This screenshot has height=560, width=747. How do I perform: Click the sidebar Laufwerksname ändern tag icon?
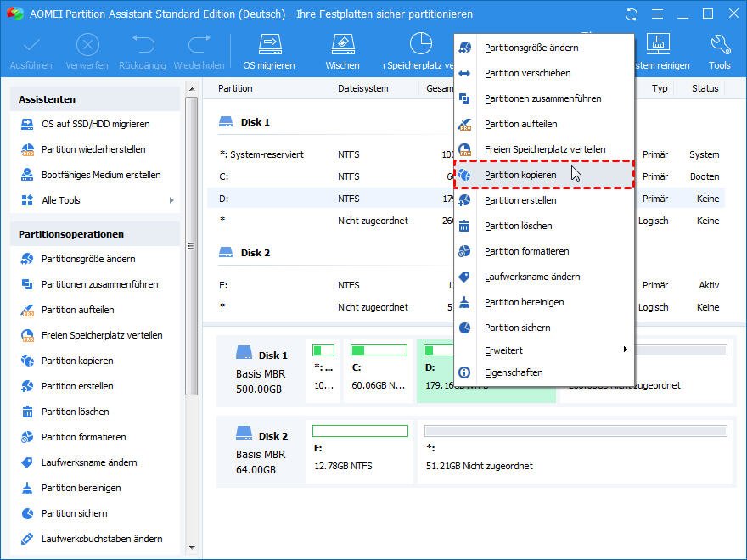(27, 462)
